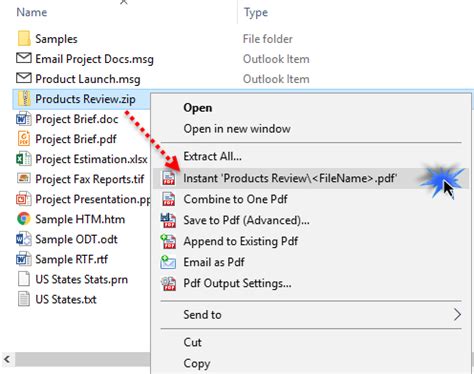
Task: Click the Email as Pdf envelope icon
Action: pyautogui.click(x=168, y=262)
